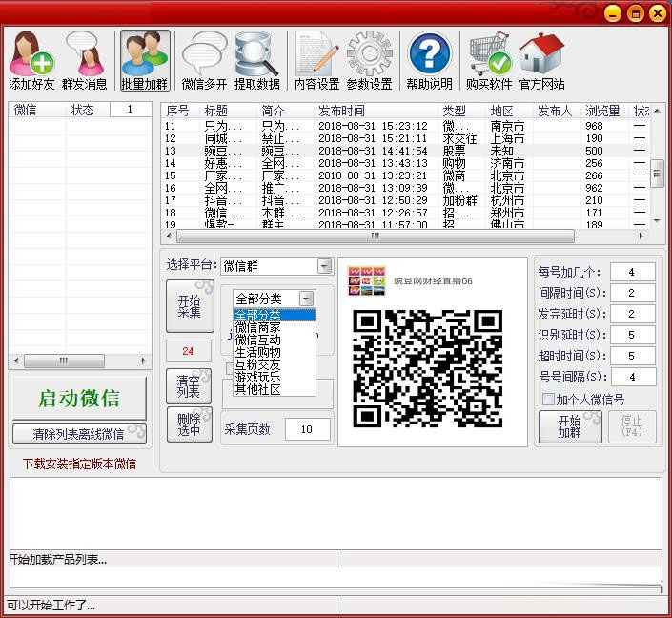Click the data table scroll-up arrow
672x618 pixels.
coord(657,111)
